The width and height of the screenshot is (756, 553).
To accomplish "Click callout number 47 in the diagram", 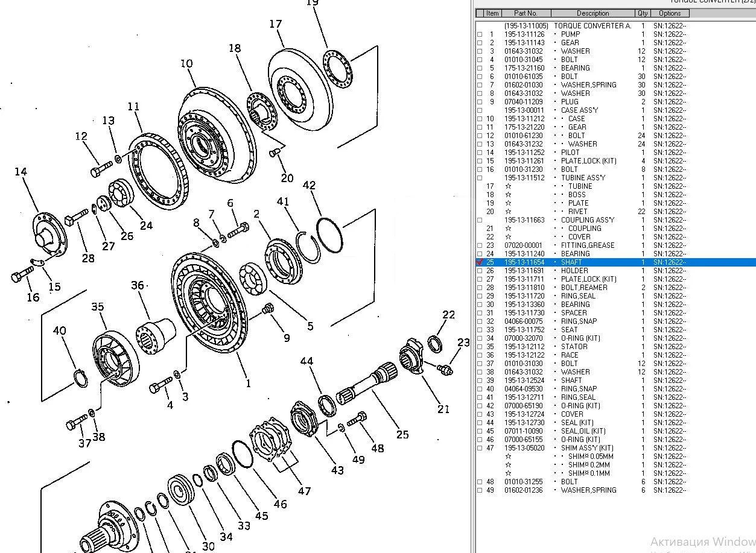I will click(305, 490).
